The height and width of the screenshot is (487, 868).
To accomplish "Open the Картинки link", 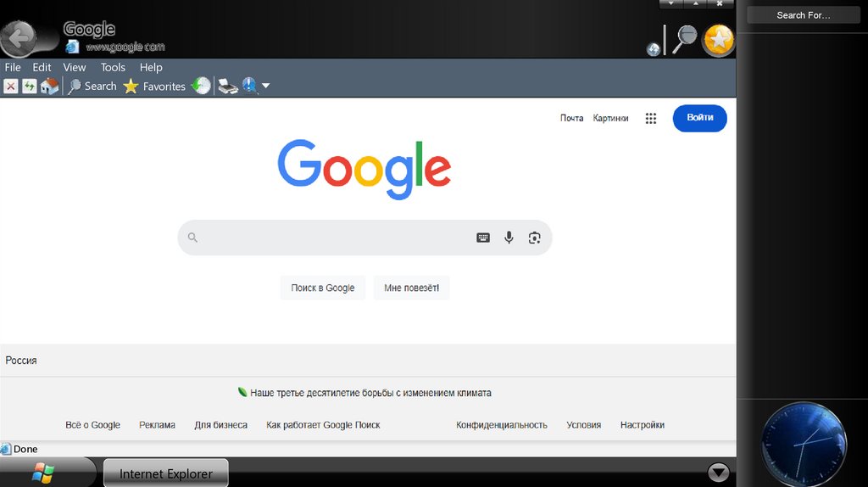I will click(x=610, y=118).
